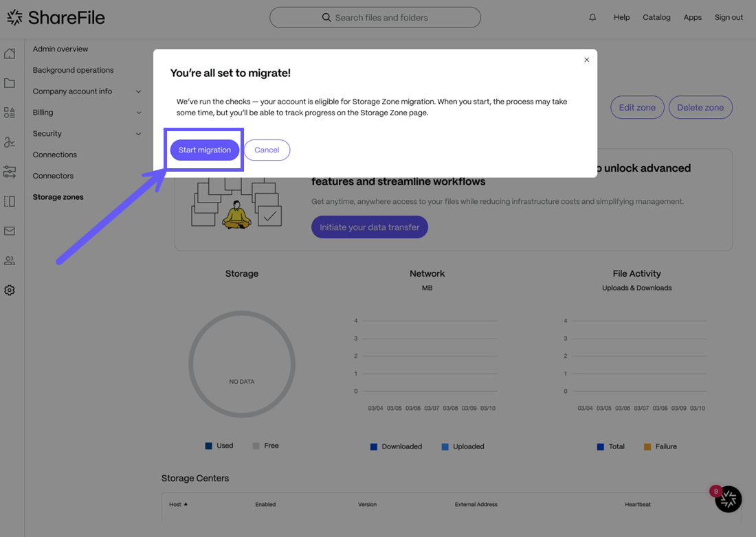
Task: Open the People sidebar icon
Action: pos(10,260)
